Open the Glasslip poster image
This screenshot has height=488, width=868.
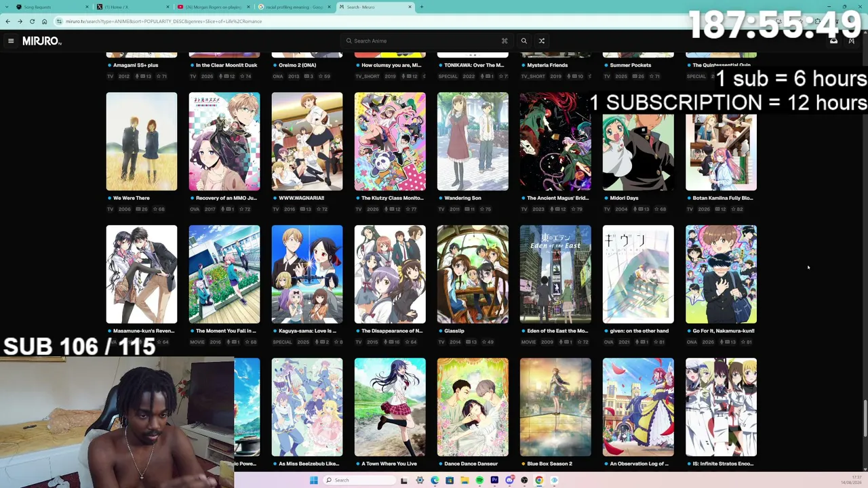tap(473, 274)
